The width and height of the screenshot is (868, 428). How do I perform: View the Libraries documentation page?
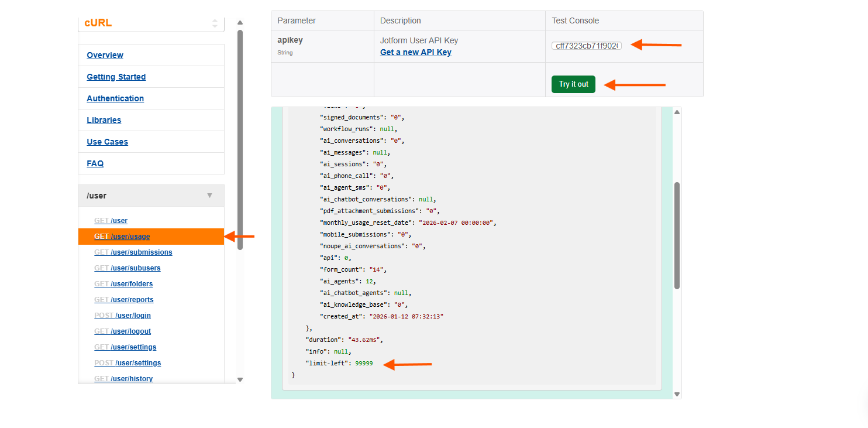pyautogui.click(x=104, y=120)
